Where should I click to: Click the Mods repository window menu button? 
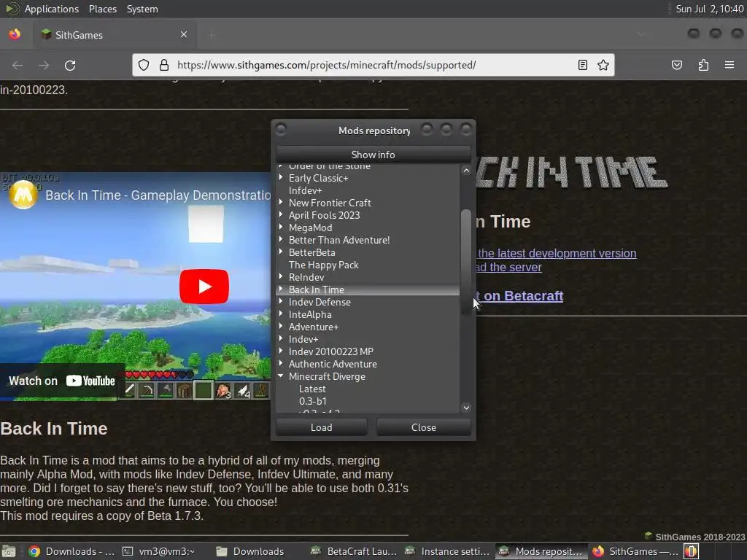point(281,129)
